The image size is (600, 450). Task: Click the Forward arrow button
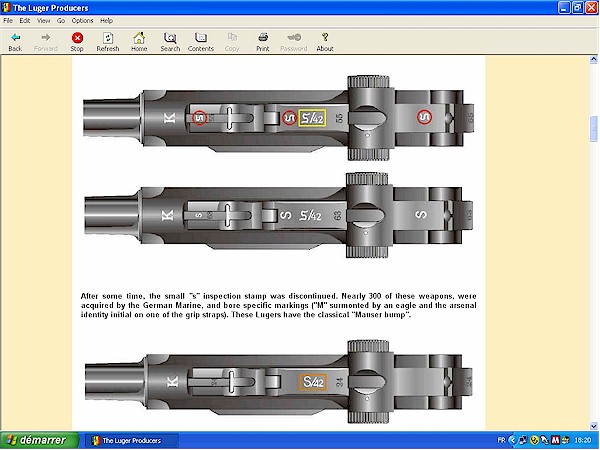[46, 41]
